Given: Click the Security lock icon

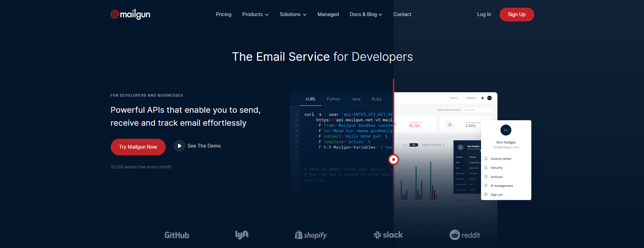Looking at the screenshot, I should point(486,167).
